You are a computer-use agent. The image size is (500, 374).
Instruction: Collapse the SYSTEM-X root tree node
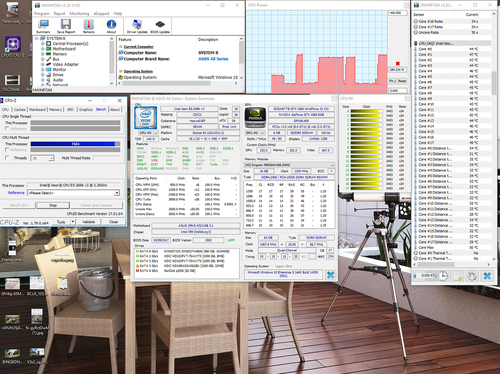coord(37,38)
